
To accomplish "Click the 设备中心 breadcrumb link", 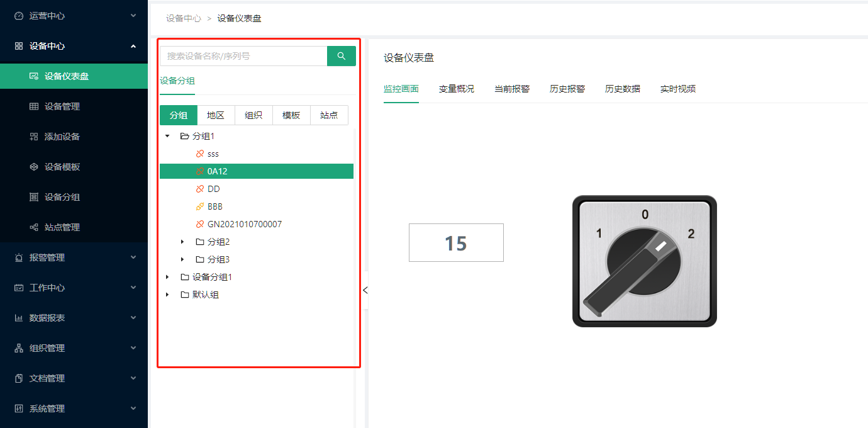I will (183, 18).
